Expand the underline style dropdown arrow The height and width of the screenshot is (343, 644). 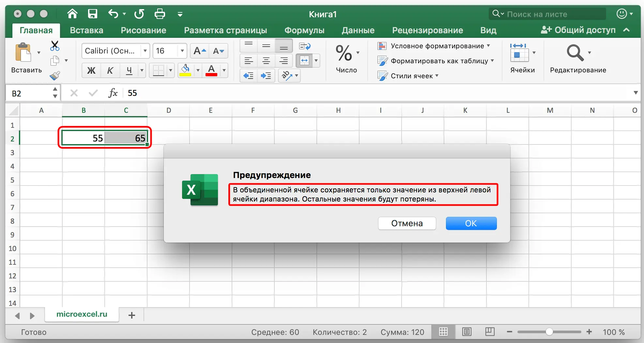pos(142,70)
